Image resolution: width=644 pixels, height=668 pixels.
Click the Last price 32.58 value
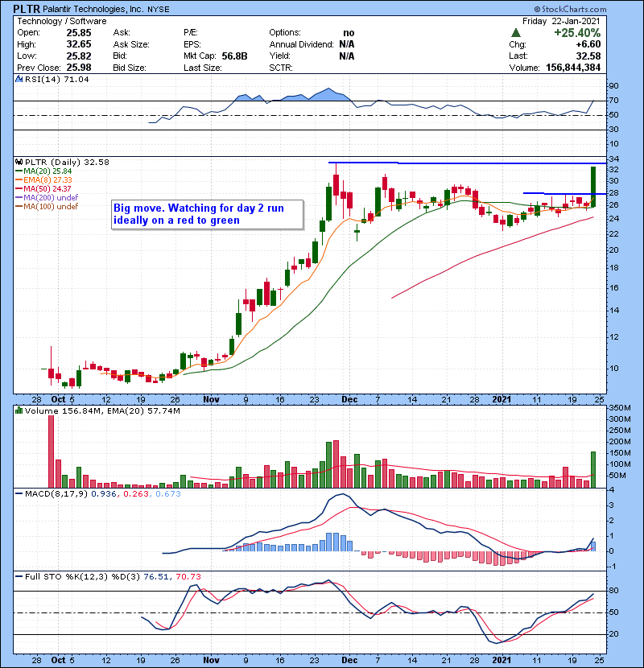point(588,56)
